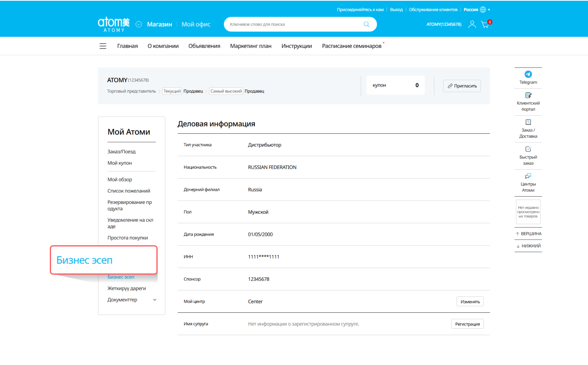The width and height of the screenshot is (588, 365).
Task: Click the Текущий rank label
Action: click(x=172, y=91)
